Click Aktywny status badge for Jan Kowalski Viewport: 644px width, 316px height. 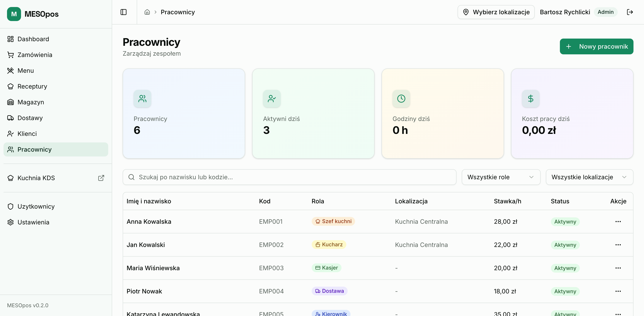coord(565,245)
